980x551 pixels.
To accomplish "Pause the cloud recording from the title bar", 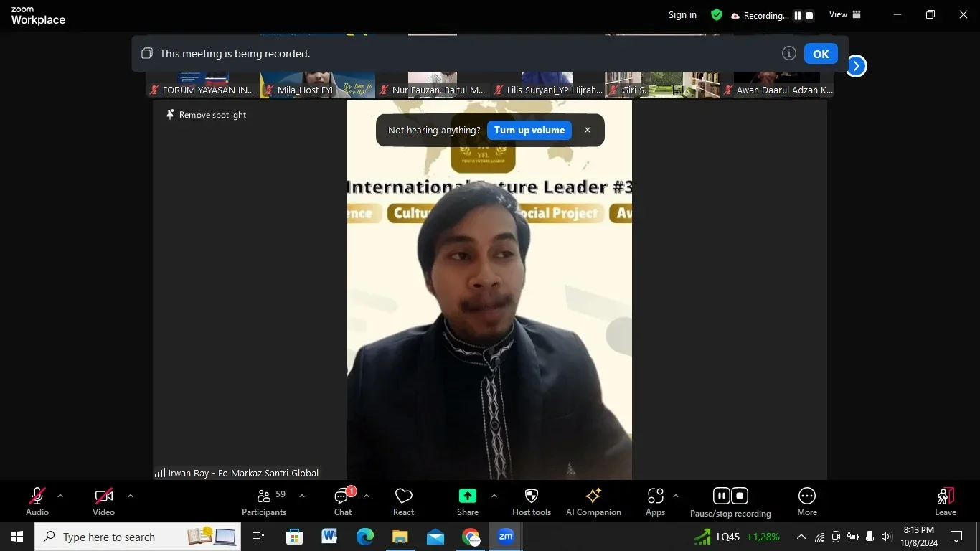I will (x=797, y=15).
